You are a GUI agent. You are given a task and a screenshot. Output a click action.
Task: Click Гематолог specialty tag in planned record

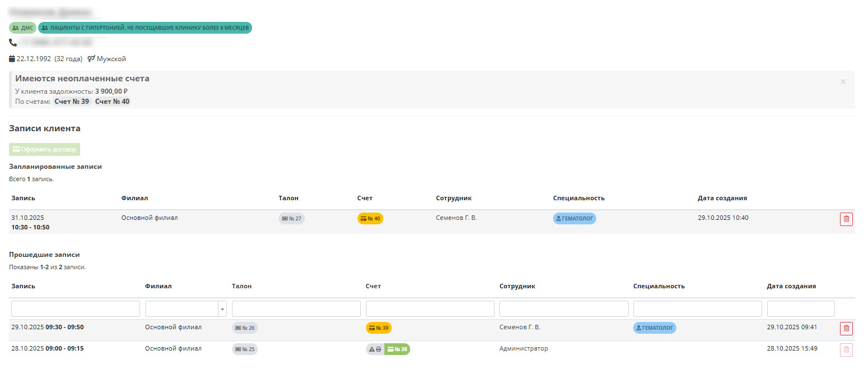coord(574,219)
